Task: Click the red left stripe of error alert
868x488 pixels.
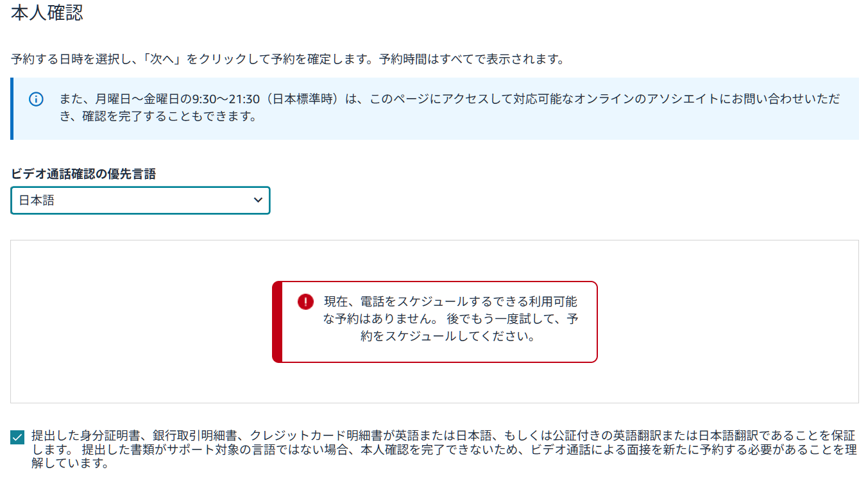Action: (x=277, y=322)
